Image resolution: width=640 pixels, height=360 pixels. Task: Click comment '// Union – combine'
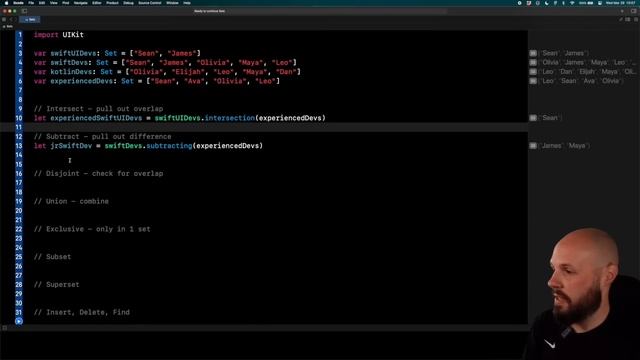point(71,201)
